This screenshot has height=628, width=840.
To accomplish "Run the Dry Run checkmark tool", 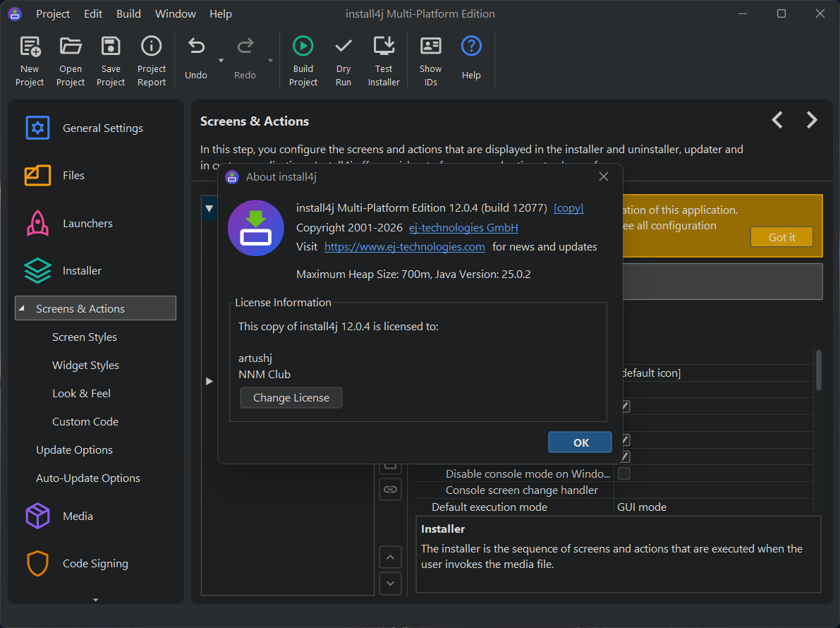I will pos(343,47).
